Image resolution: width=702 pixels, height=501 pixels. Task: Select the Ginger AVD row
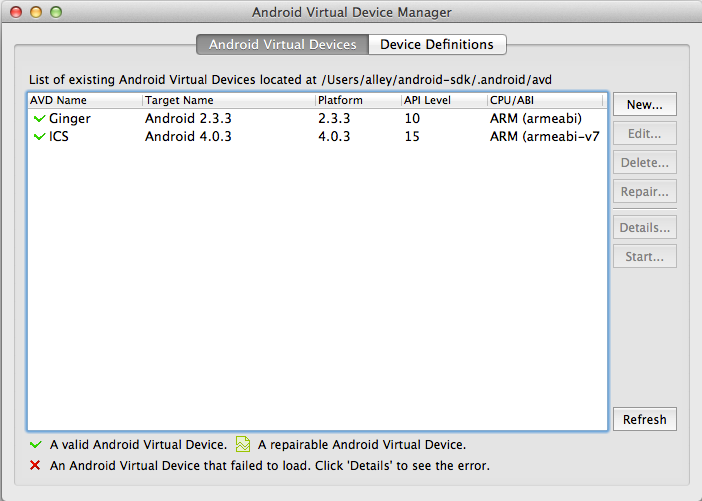click(x=317, y=118)
